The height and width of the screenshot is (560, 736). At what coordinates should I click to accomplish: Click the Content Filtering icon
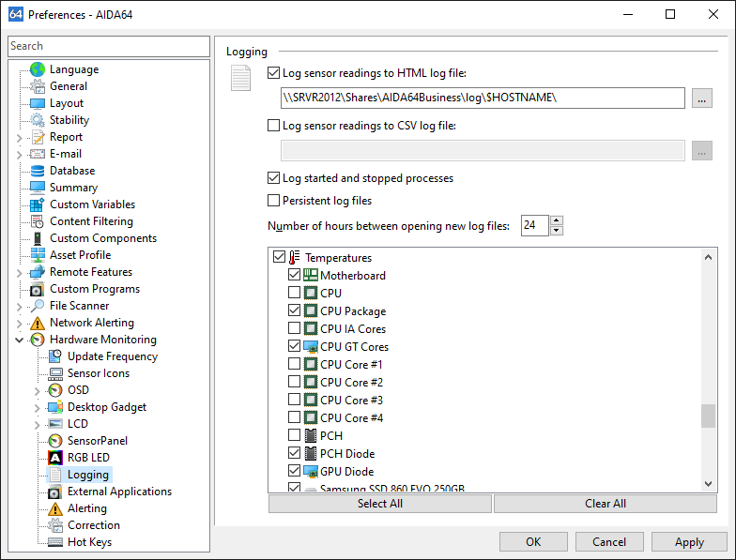pyautogui.click(x=38, y=221)
